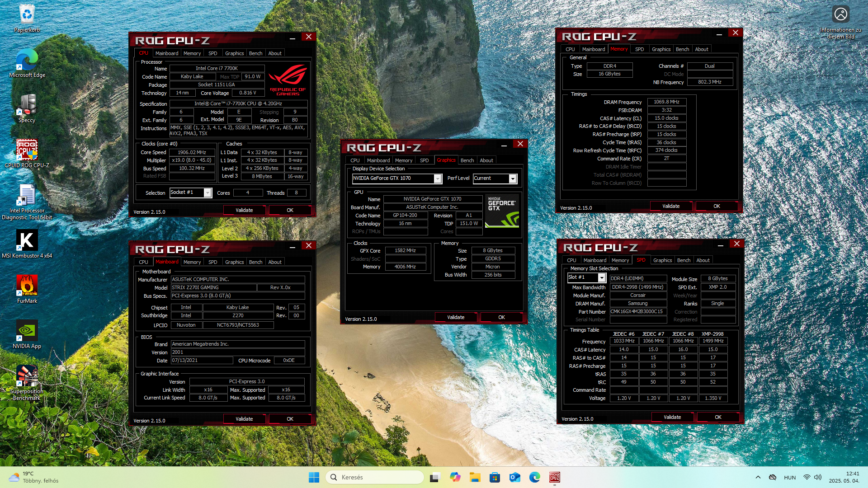Click the STRIX Z270I GAMING model field
This screenshot has width=868, height=488.
point(213,287)
